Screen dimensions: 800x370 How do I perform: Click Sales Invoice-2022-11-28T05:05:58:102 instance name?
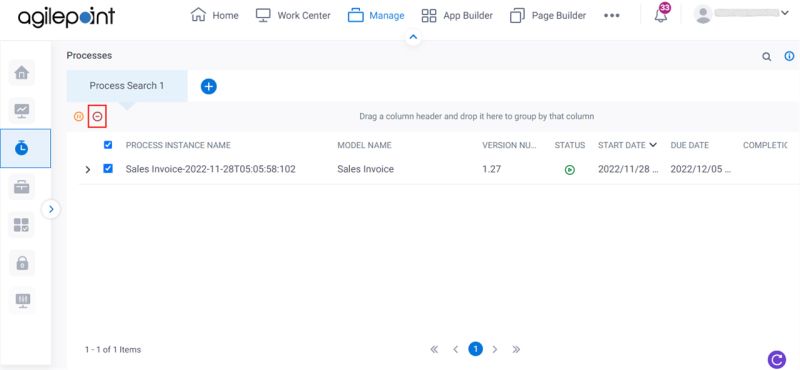[x=210, y=169]
